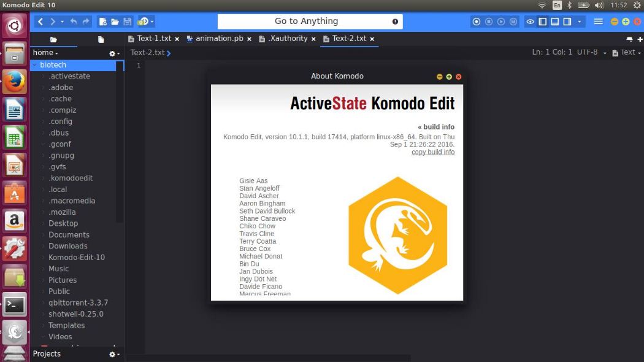Open Projects panel gear settings
The height and width of the screenshot is (362, 644).
[x=114, y=354]
